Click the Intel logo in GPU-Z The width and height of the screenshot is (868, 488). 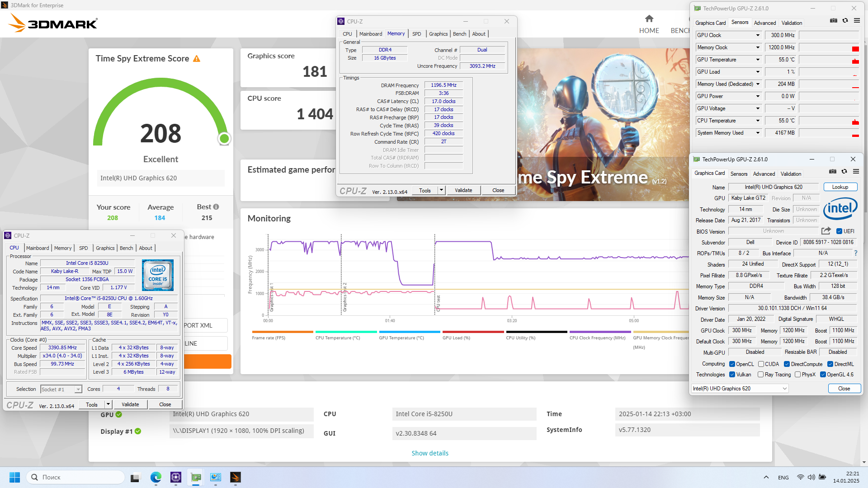click(840, 209)
